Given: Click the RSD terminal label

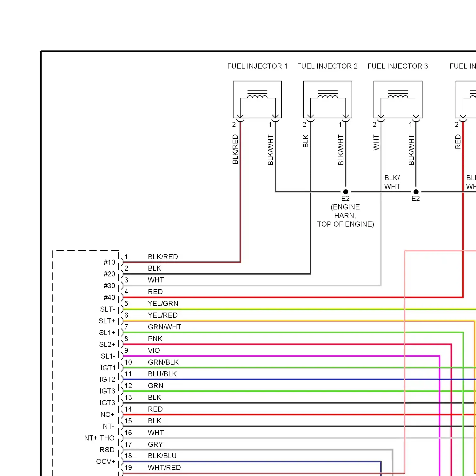Looking at the screenshot, I should (107, 450).
